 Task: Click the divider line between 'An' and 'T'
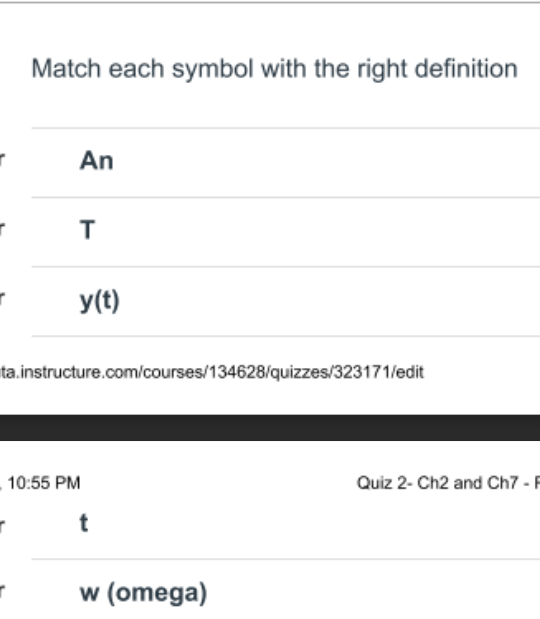(286, 197)
